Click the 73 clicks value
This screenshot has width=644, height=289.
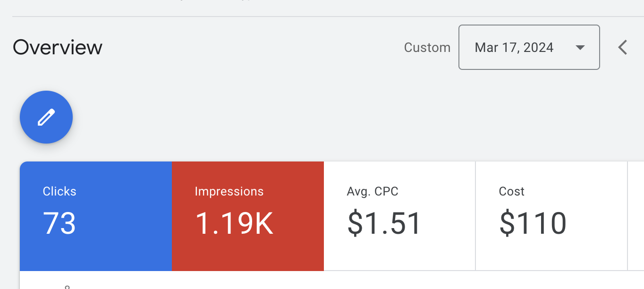(59, 223)
